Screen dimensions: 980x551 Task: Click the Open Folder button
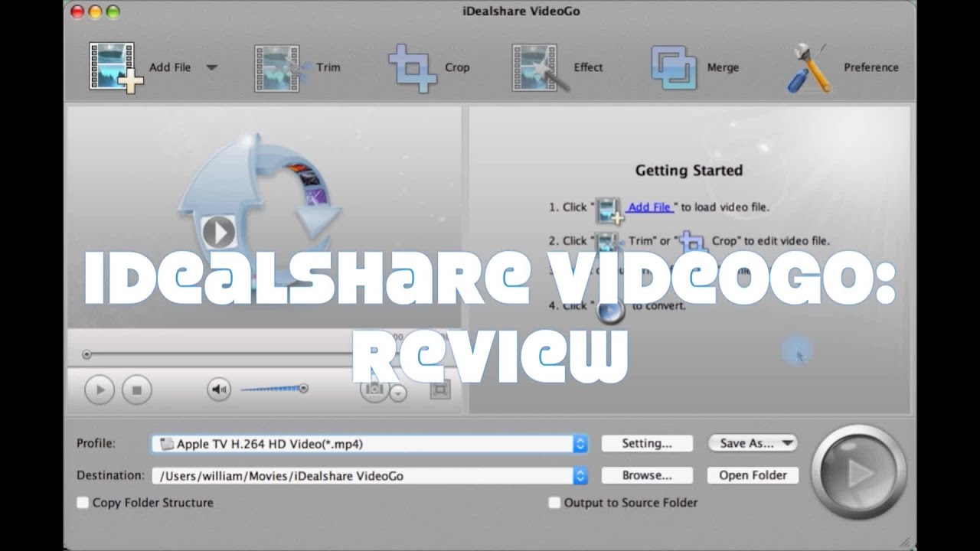tap(753, 475)
